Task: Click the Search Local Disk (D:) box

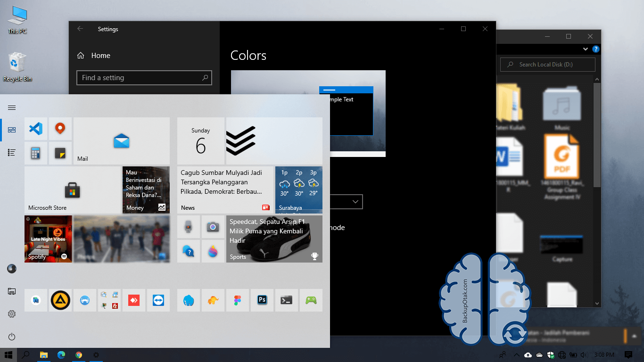Action: 548,65
